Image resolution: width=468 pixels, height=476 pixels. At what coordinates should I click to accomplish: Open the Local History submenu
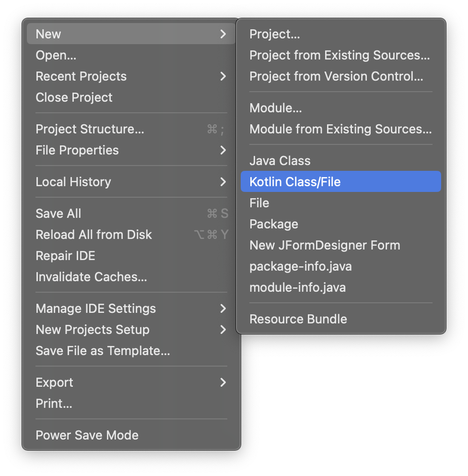click(x=222, y=182)
